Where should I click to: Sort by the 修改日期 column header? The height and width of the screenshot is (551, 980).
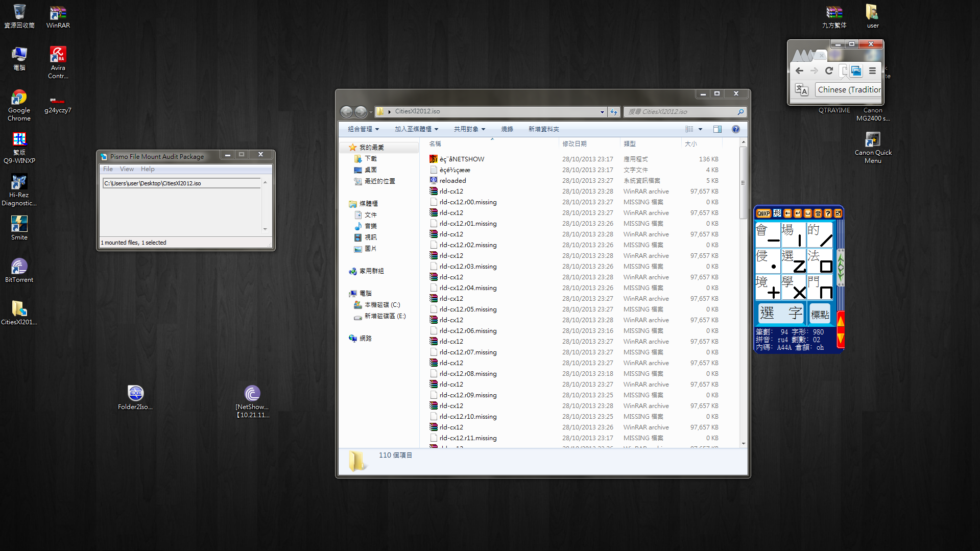tap(575, 144)
